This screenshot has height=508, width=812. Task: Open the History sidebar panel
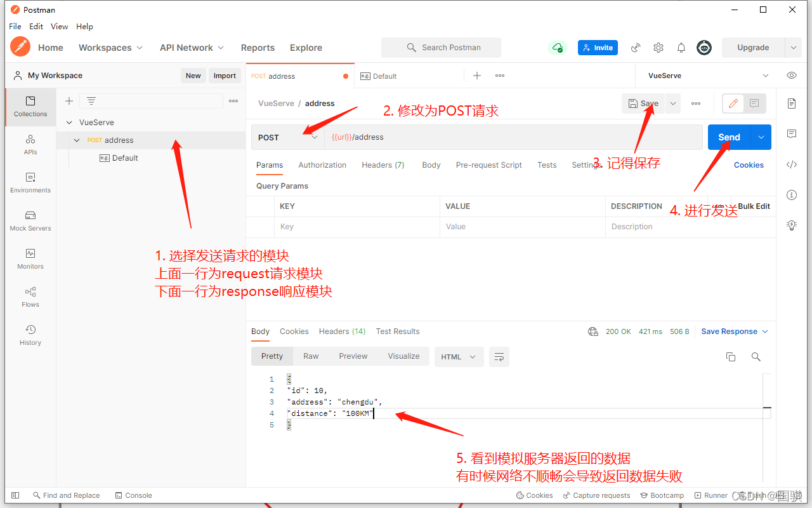[x=30, y=335]
